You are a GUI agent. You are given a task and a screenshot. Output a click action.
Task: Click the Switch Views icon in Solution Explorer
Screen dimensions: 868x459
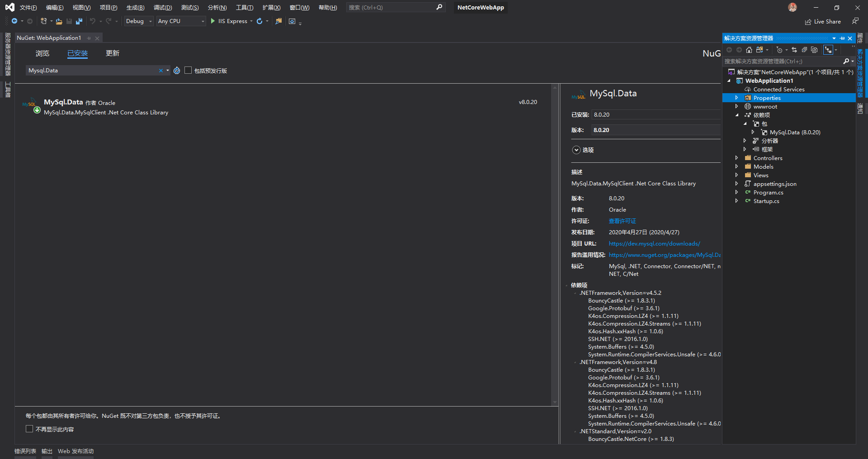click(x=759, y=50)
